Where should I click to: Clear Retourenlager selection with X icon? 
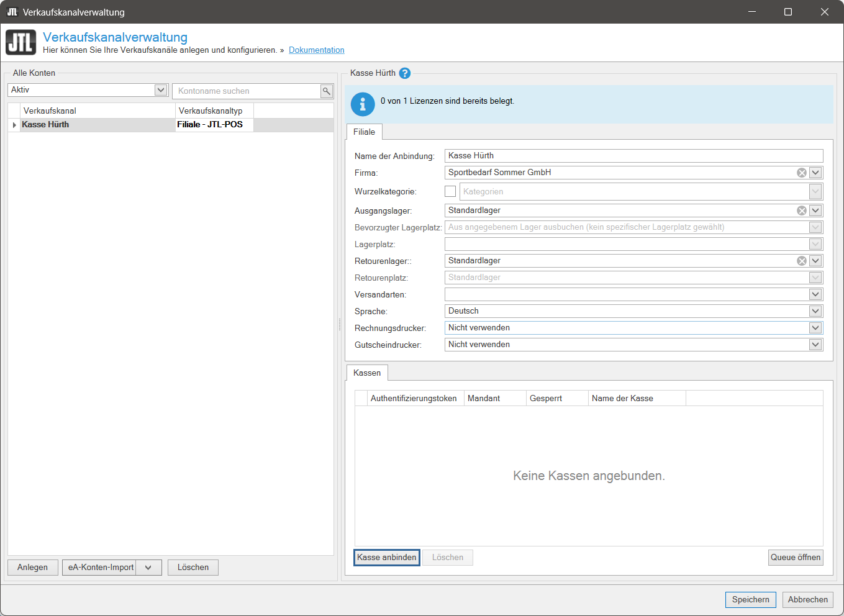(802, 261)
